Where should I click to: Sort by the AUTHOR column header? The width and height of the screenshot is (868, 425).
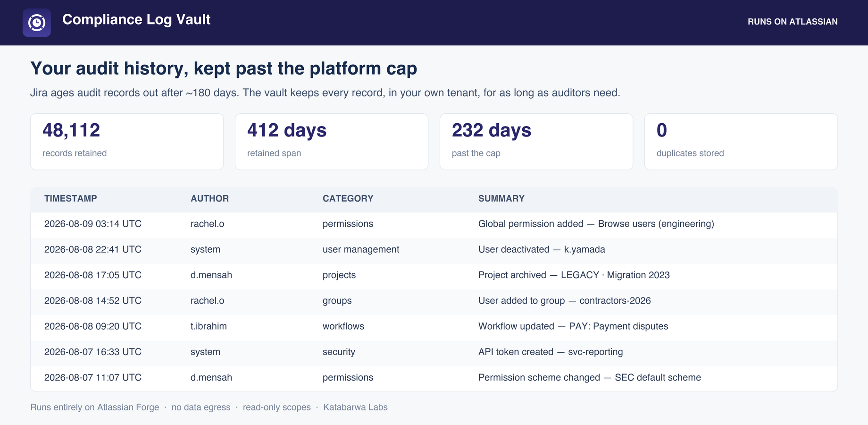coord(209,199)
